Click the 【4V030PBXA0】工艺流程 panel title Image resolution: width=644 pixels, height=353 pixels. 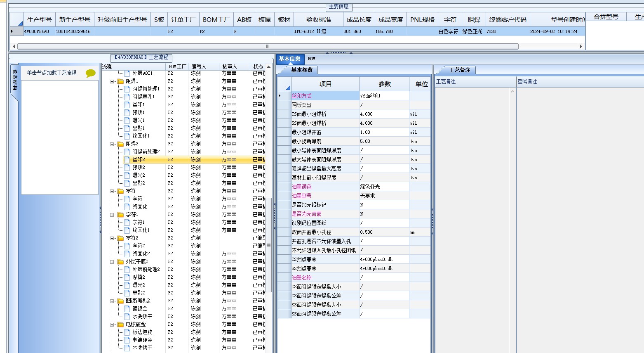point(141,57)
